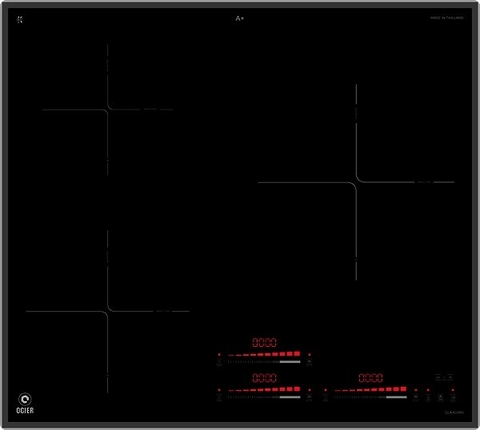Tap the A+ energy rating mark
Image resolution: width=480 pixels, height=430 pixels.
tap(240, 18)
